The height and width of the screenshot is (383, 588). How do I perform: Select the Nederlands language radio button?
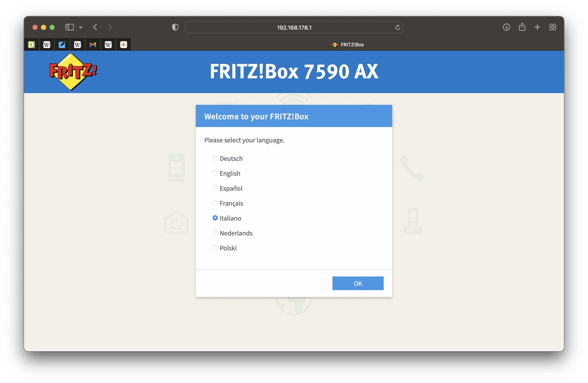[215, 233]
